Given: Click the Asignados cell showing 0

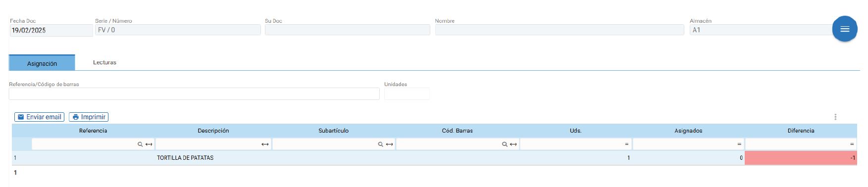Looking at the screenshot, I should pyautogui.click(x=689, y=158).
